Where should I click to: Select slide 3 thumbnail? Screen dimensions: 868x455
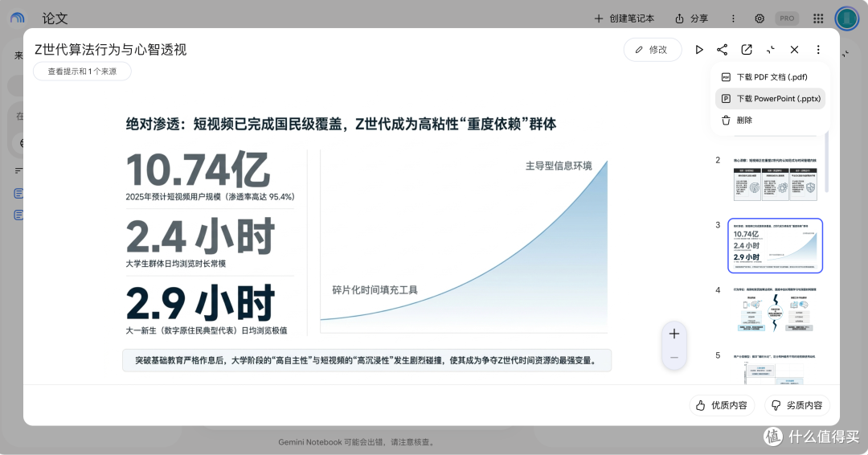pyautogui.click(x=775, y=246)
